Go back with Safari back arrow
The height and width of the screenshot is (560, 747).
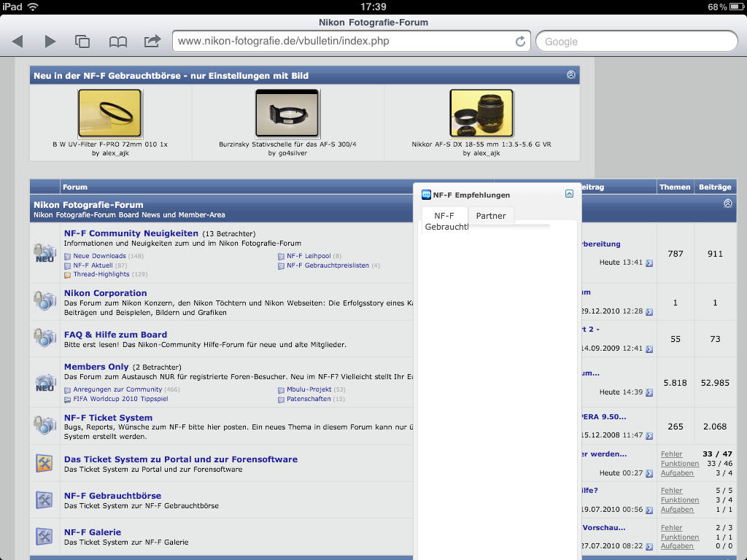click(x=18, y=42)
